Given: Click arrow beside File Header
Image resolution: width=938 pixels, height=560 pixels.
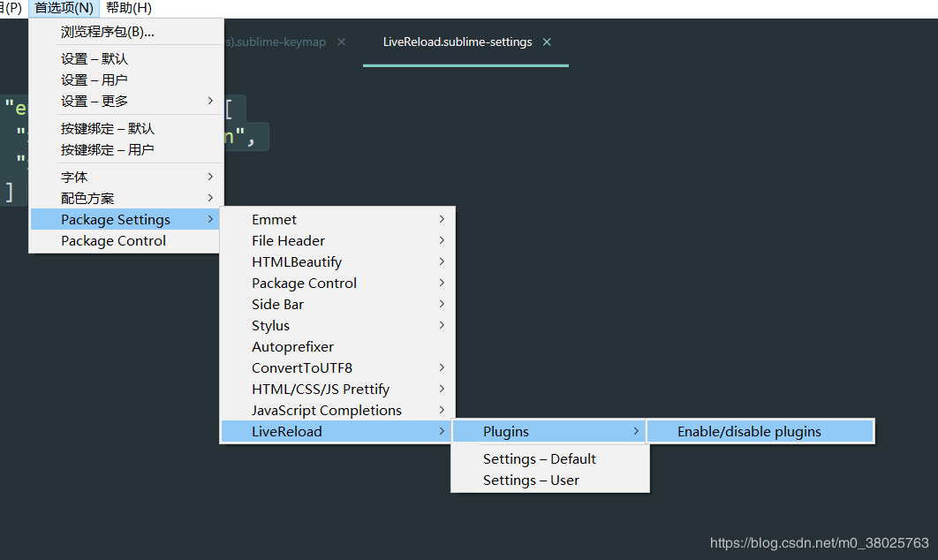Looking at the screenshot, I should (442, 240).
